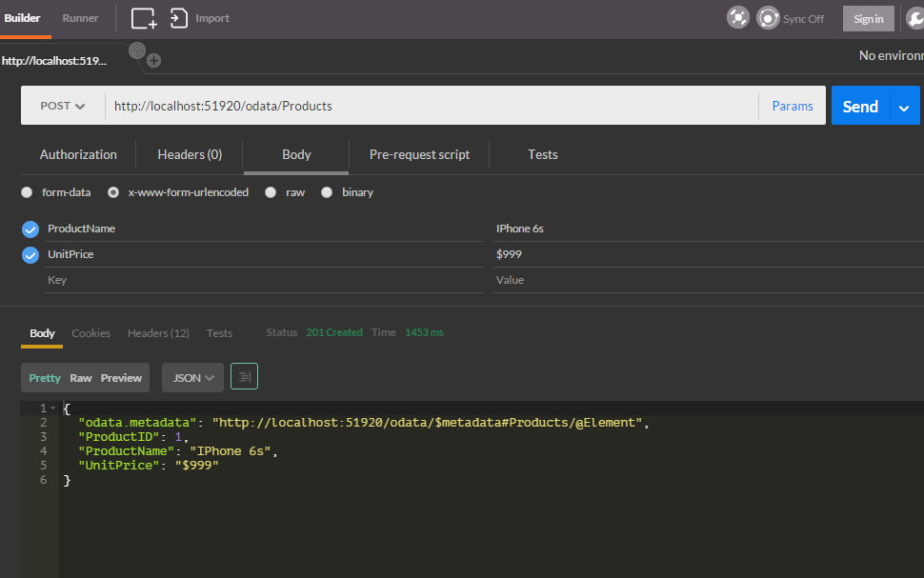This screenshot has height=578, width=924.
Task: Click the empty Key input field
Action: pos(191,279)
